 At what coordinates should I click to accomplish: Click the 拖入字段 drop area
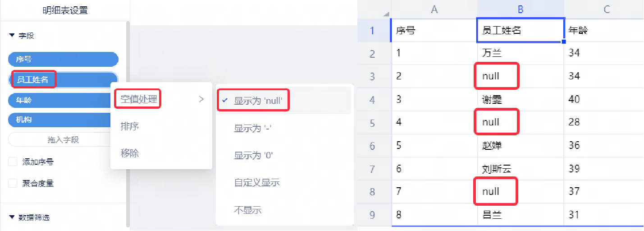point(63,140)
